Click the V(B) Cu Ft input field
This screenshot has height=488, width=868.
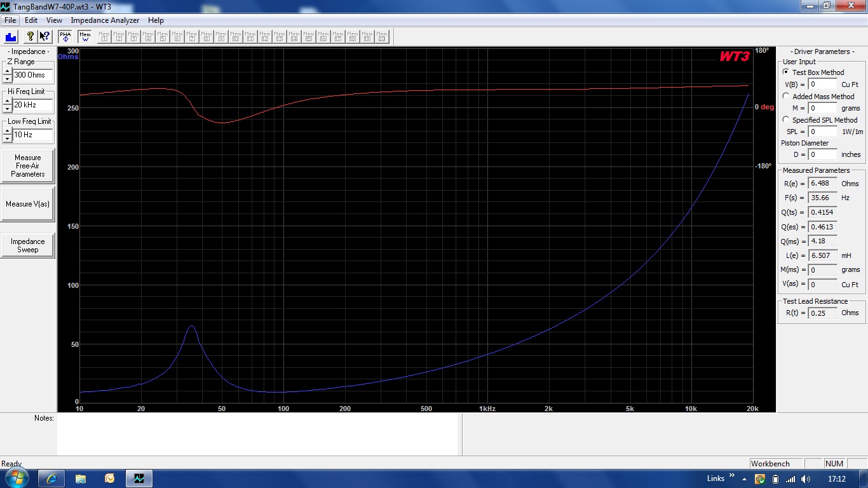[823, 84]
